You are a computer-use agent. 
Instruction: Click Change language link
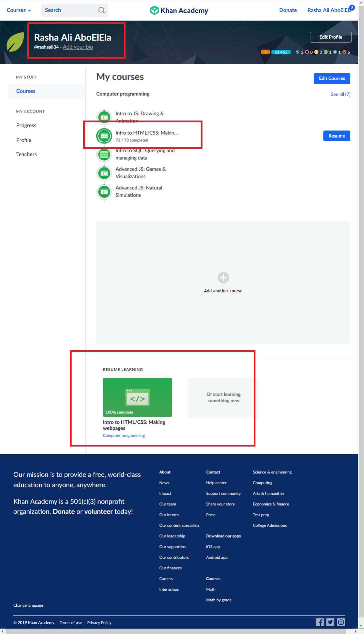click(x=28, y=605)
